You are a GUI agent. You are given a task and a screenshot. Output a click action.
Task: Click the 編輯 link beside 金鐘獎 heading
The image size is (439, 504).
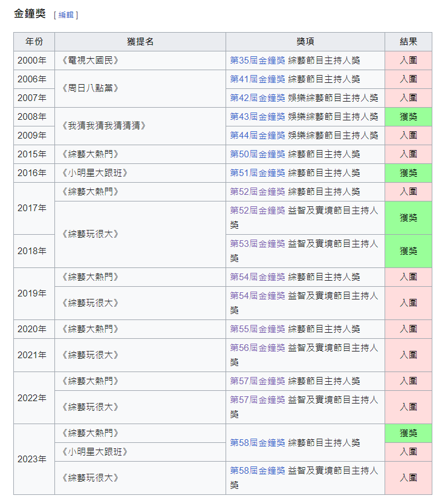tap(65, 15)
